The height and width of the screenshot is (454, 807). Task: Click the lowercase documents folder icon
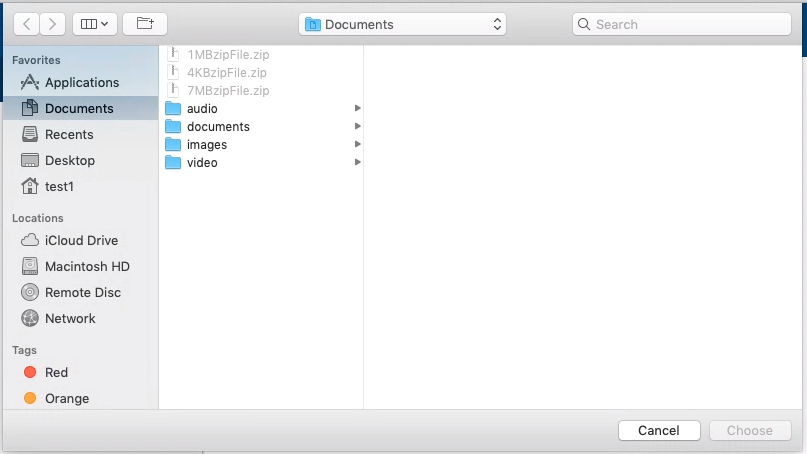coord(173,126)
